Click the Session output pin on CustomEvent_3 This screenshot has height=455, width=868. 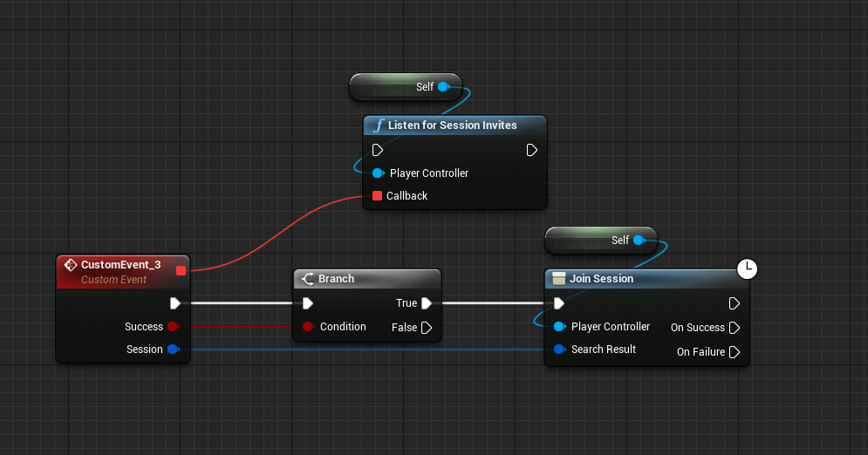[173, 350]
